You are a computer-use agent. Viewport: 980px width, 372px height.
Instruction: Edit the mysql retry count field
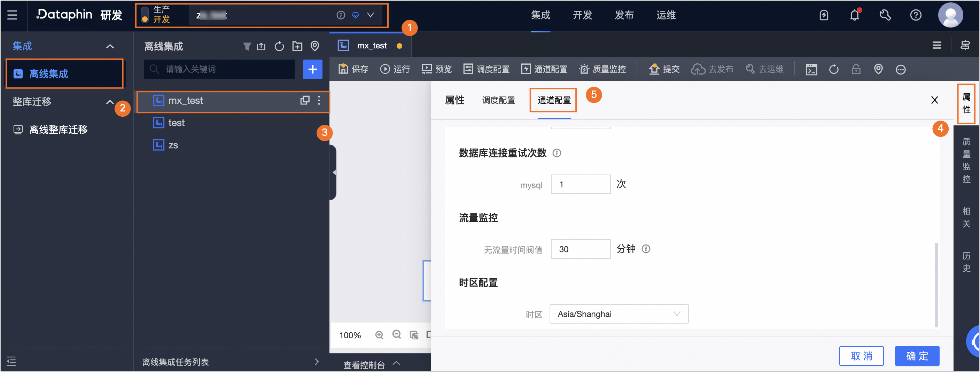coord(581,185)
